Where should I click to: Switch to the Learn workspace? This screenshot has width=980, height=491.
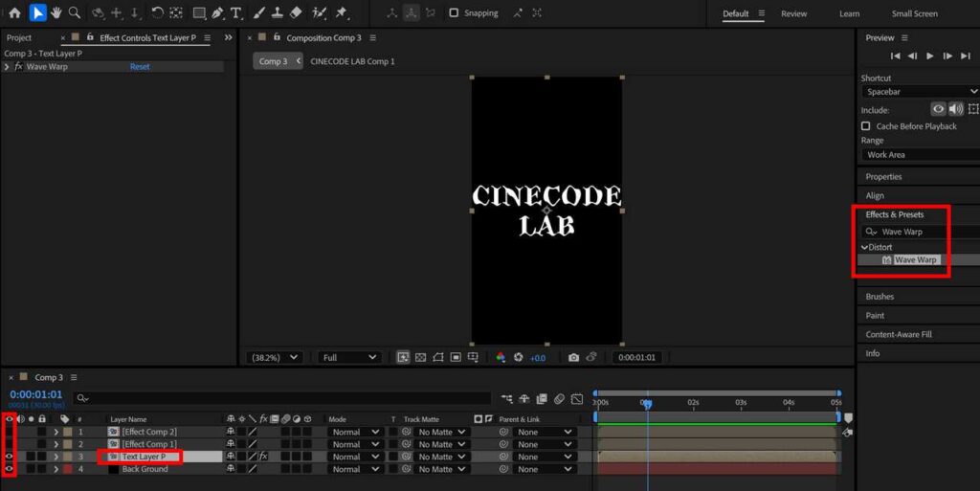click(850, 13)
